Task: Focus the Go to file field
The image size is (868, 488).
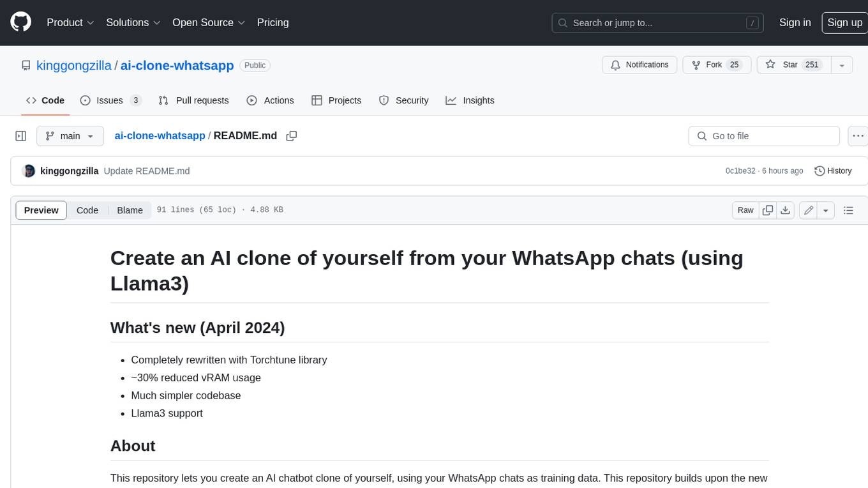Action: point(764,136)
